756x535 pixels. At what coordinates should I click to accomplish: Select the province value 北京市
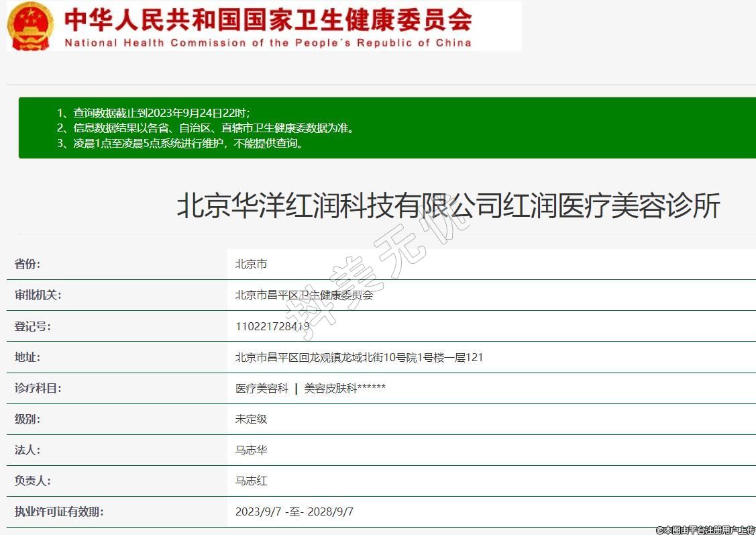click(251, 264)
